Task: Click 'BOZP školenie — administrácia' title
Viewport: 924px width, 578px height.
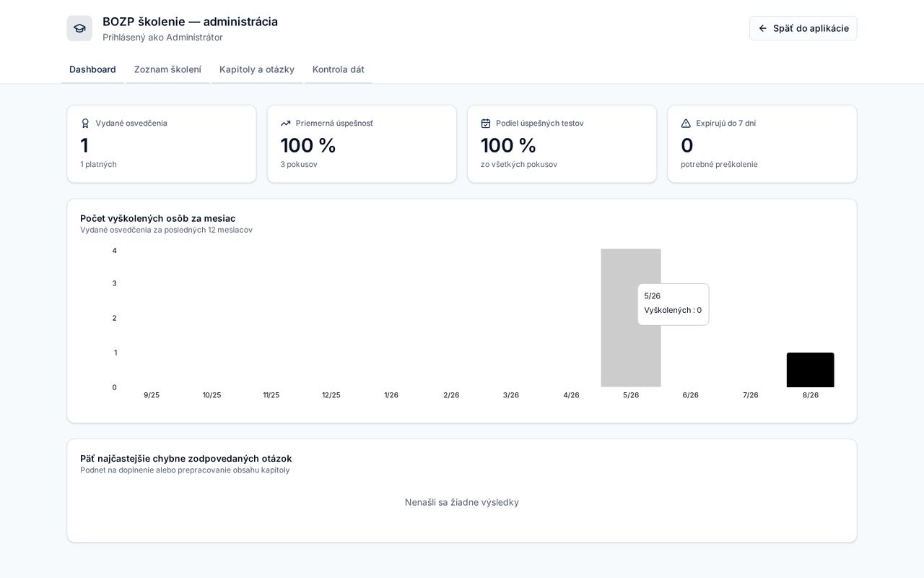Action: [x=190, y=22]
